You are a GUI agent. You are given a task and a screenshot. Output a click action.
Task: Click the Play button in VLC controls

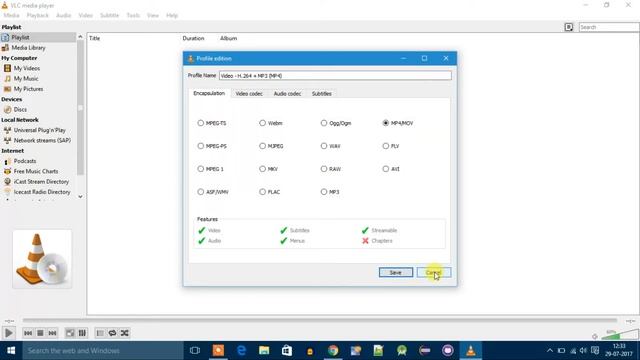(x=8, y=333)
